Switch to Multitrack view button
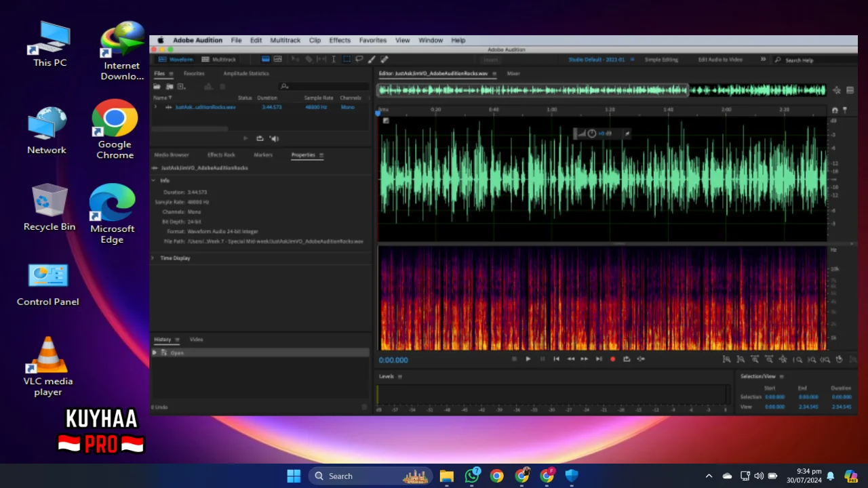The image size is (868, 488). point(219,60)
